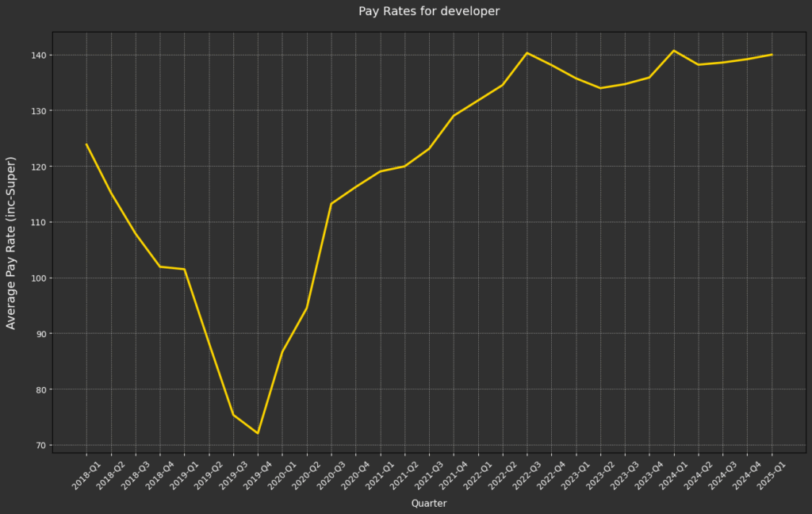Viewport: 812px width, 514px height.
Task: Click the 2023-Q1 tick label
Action: [576, 476]
